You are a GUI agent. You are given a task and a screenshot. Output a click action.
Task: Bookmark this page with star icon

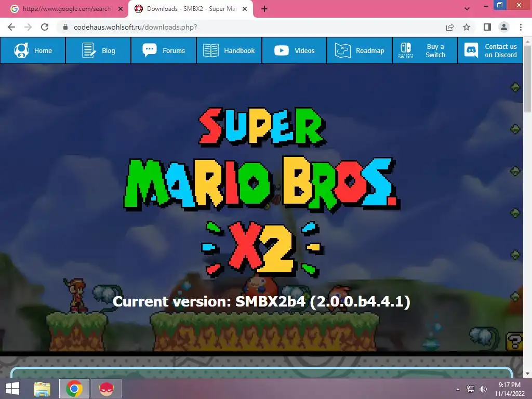[x=467, y=27]
